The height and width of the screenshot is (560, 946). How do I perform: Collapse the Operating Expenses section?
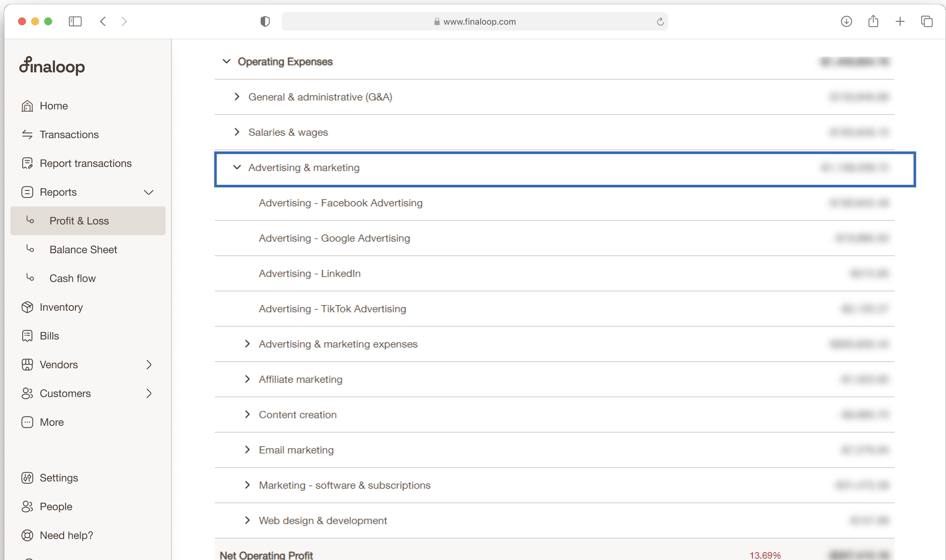(227, 61)
